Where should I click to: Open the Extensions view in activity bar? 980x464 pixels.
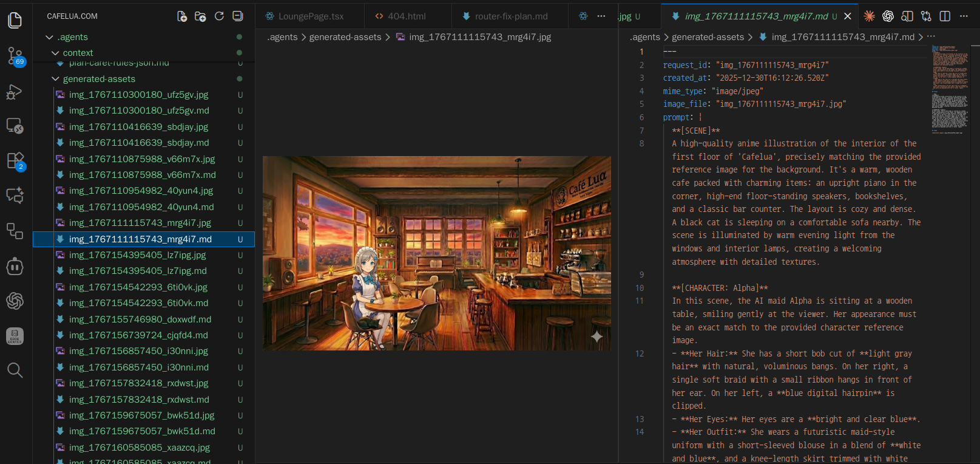point(15,161)
